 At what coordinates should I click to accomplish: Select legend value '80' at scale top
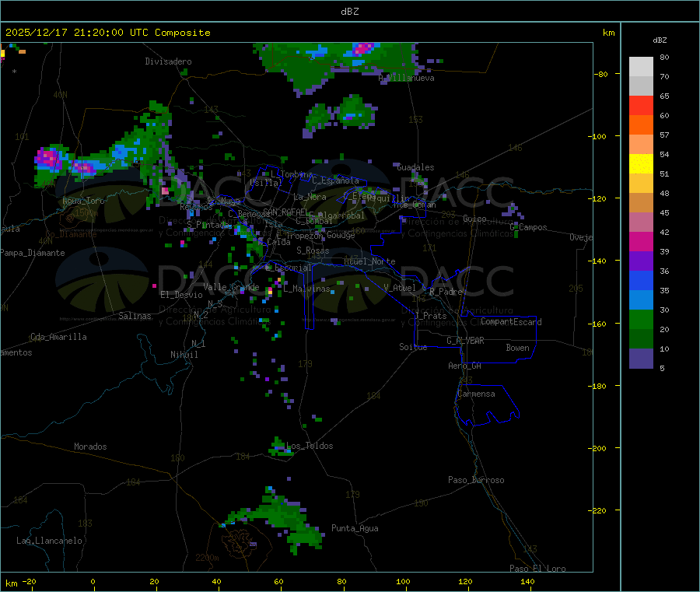[x=664, y=57]
